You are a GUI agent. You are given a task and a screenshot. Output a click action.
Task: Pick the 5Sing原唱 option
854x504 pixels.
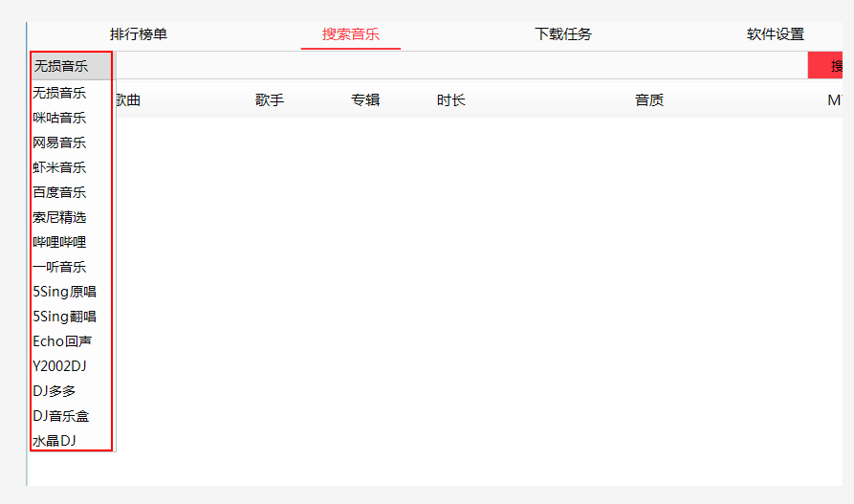[64, 292]
